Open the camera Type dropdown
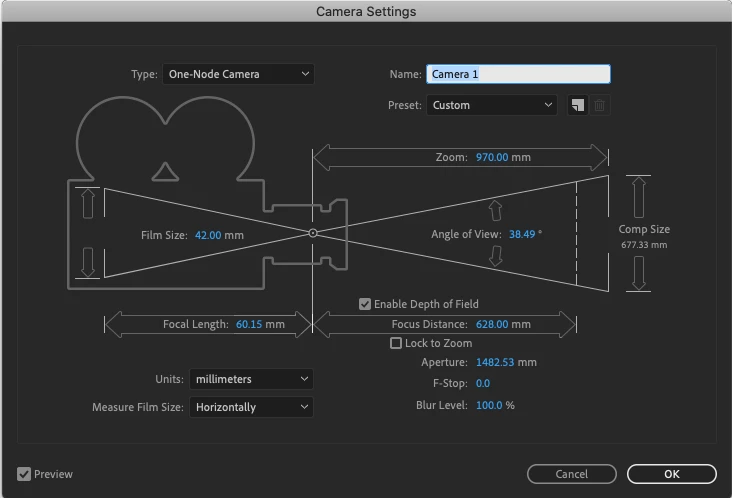The width and height of the screenshot is (732, 498). click(238, 74)
